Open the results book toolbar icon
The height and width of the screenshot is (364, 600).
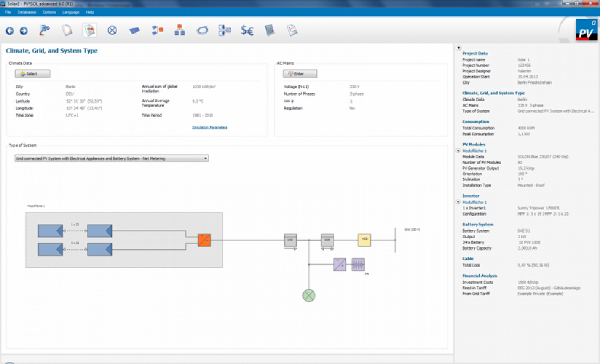point(270,30)
